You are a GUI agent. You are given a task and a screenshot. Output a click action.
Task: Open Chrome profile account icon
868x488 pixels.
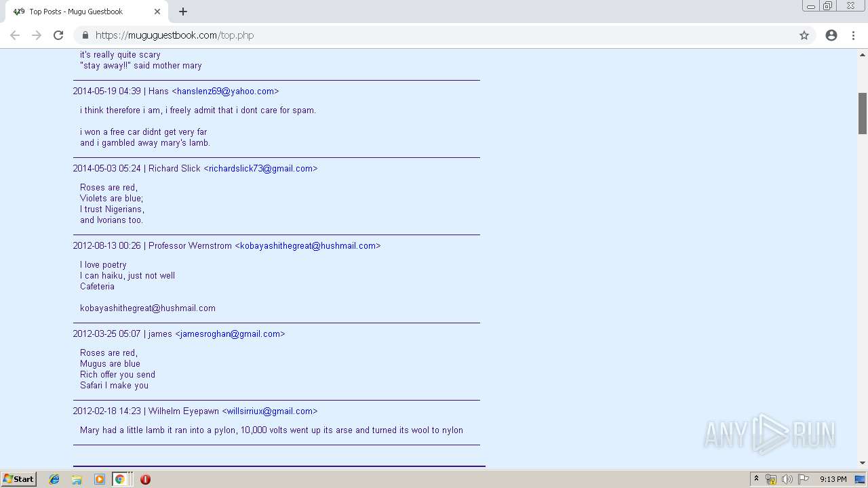[x=831, y=35]
